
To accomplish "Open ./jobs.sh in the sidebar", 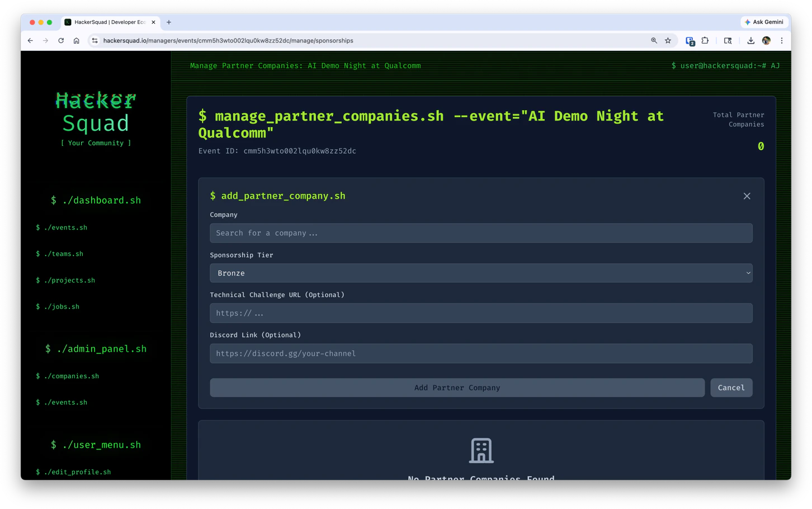I will 58,307.
